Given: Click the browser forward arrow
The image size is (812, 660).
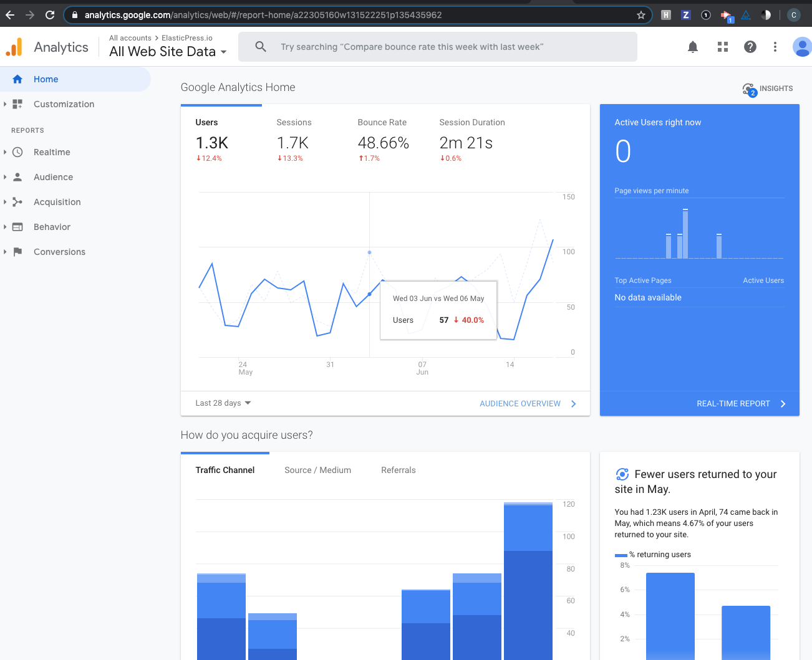Looking at the screenshot, I should click(x=30, y=15).
